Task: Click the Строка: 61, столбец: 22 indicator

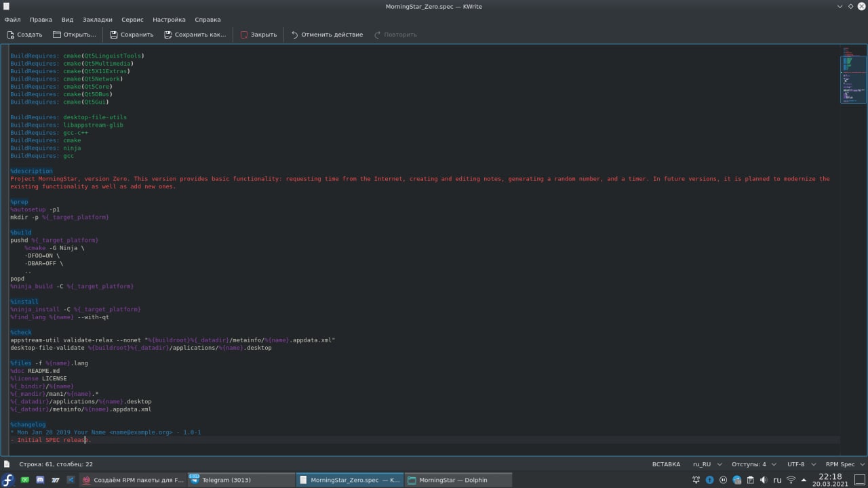Action: coord(56,464)
